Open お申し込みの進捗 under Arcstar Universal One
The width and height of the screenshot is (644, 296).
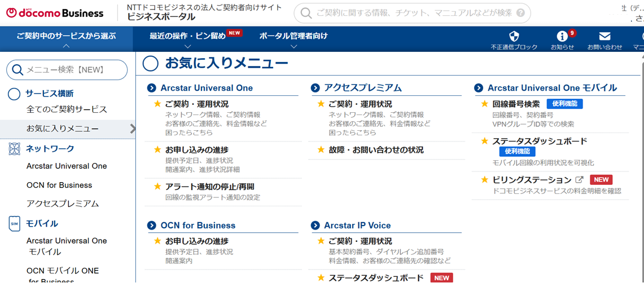196,150
